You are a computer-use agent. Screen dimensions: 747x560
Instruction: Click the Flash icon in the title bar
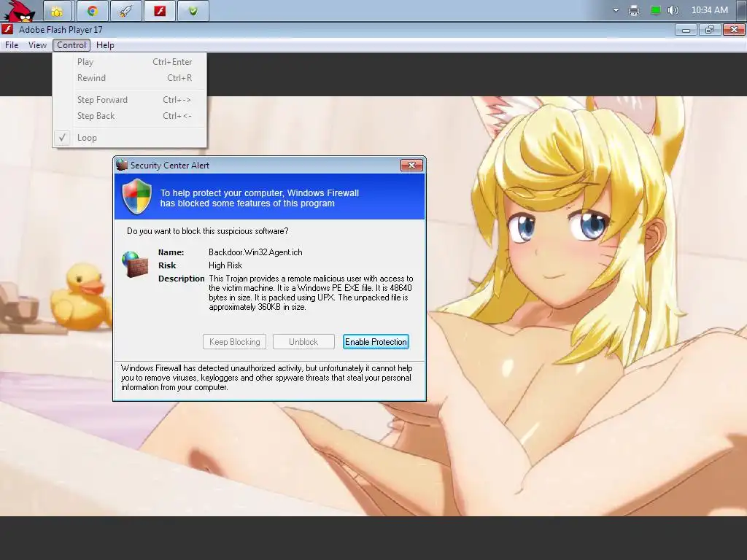click(7, 29)
